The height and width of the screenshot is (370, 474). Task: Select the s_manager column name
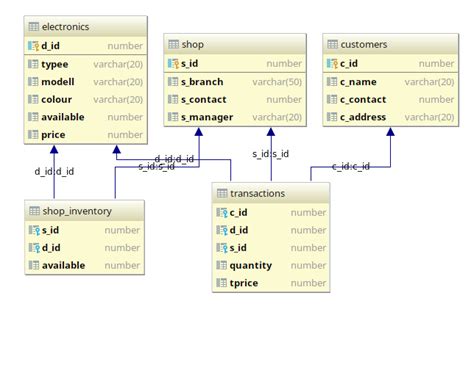[207, 117]
